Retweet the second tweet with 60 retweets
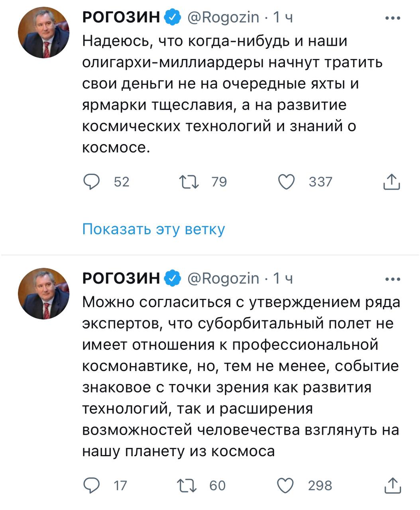 tap(188, 485)
